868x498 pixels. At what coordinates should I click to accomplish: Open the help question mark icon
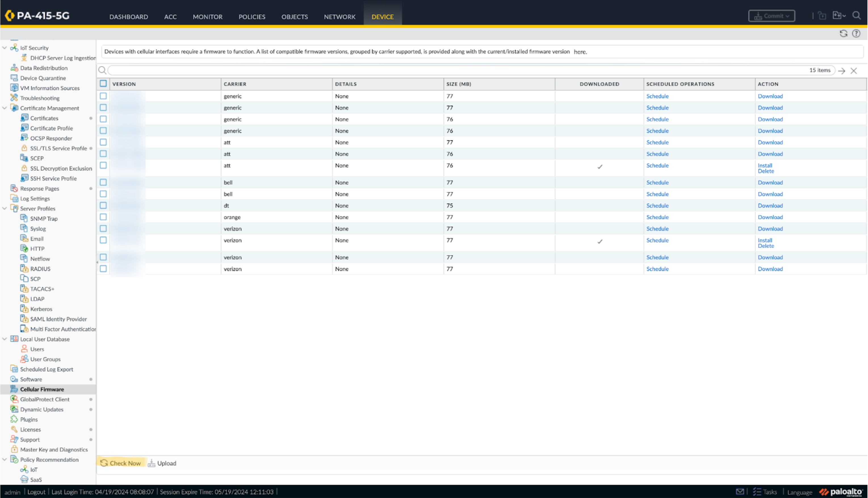856,33
